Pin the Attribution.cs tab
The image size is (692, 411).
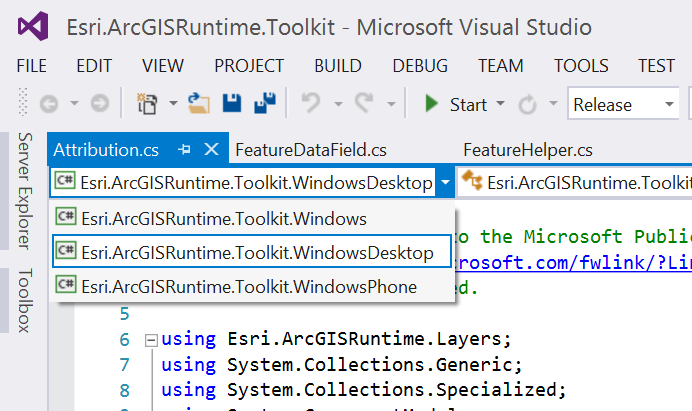pyautogui.click(x=184, y=150)
